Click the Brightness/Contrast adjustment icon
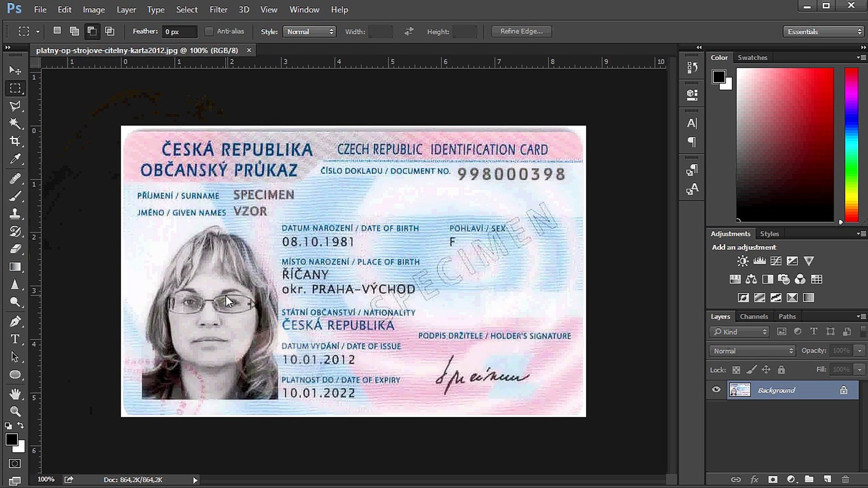The height and width of the screenshot is (488, 868). [x=742, y=261]
